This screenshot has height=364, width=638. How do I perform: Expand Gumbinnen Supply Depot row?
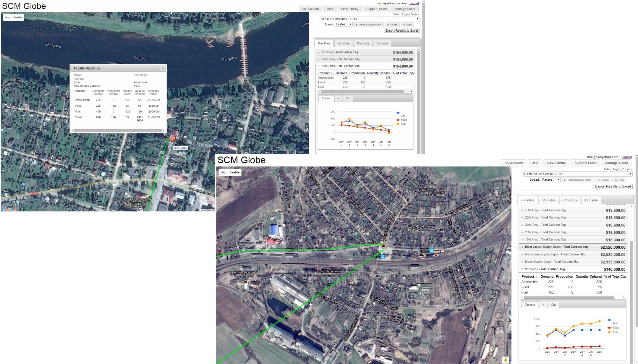click(x=573, y=255)
